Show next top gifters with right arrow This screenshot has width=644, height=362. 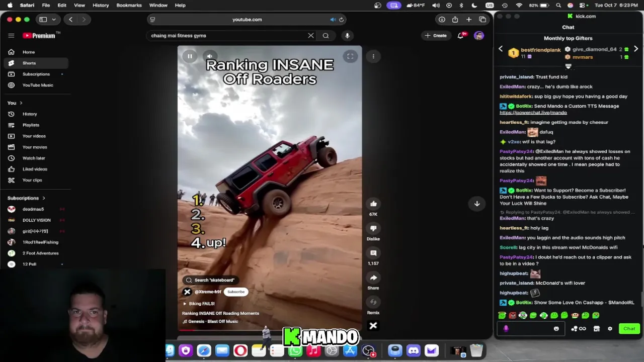636,49
